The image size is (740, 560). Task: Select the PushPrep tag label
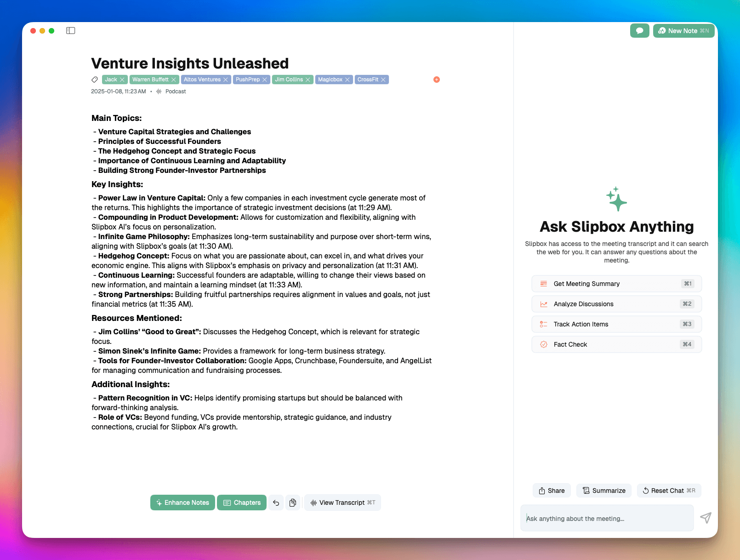248,80
